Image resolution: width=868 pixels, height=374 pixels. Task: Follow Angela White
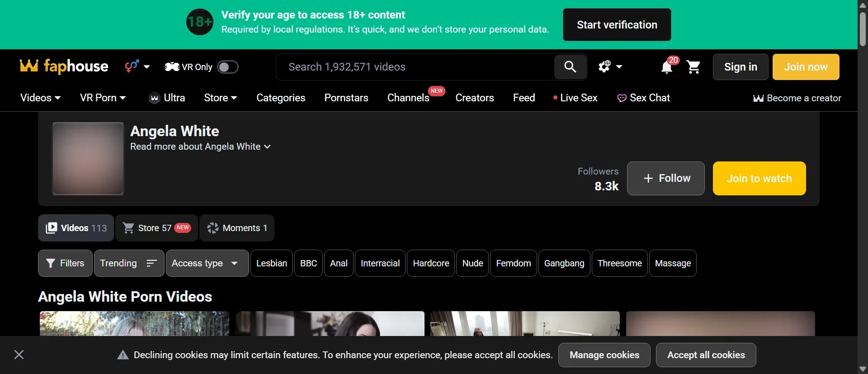(x=665, y=178)
